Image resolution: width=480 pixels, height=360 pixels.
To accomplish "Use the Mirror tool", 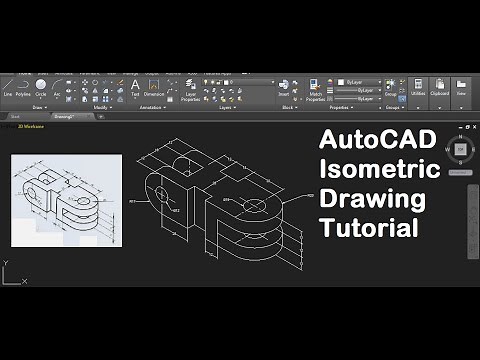I will (x=95, y=90).
